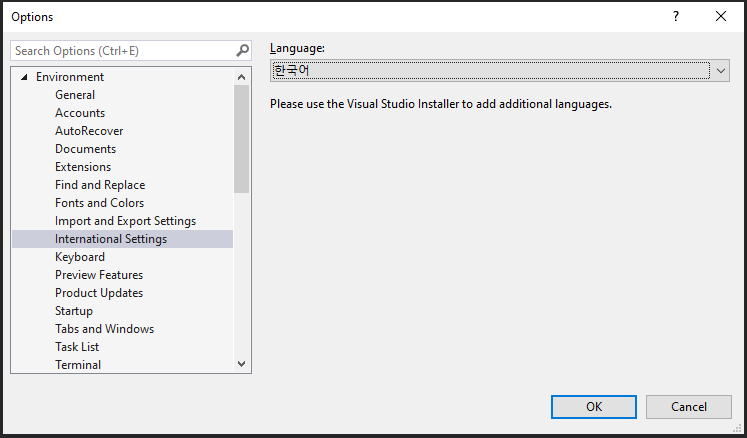Click the Language label
This screenshot has height=438, width=747.
click(x=297, y=48)
